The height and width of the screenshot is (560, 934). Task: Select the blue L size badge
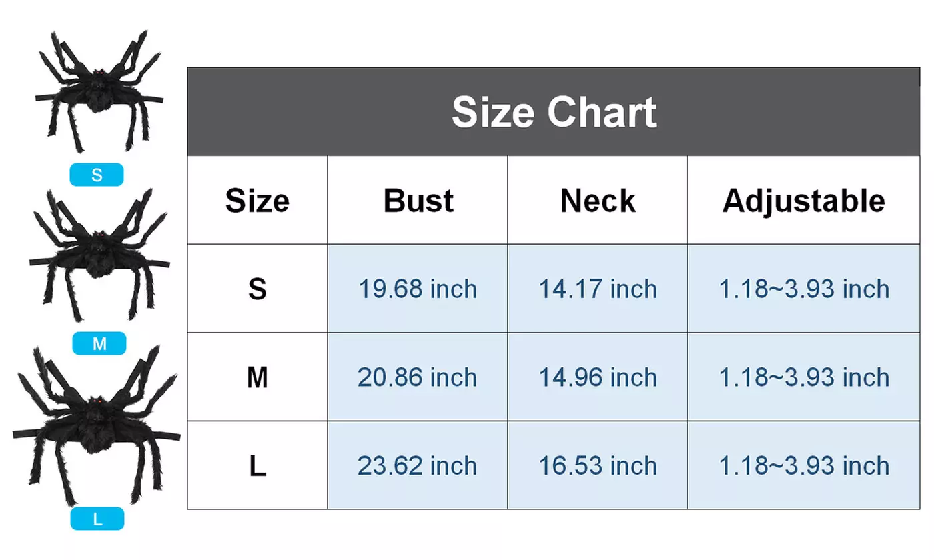click(97, 519)
